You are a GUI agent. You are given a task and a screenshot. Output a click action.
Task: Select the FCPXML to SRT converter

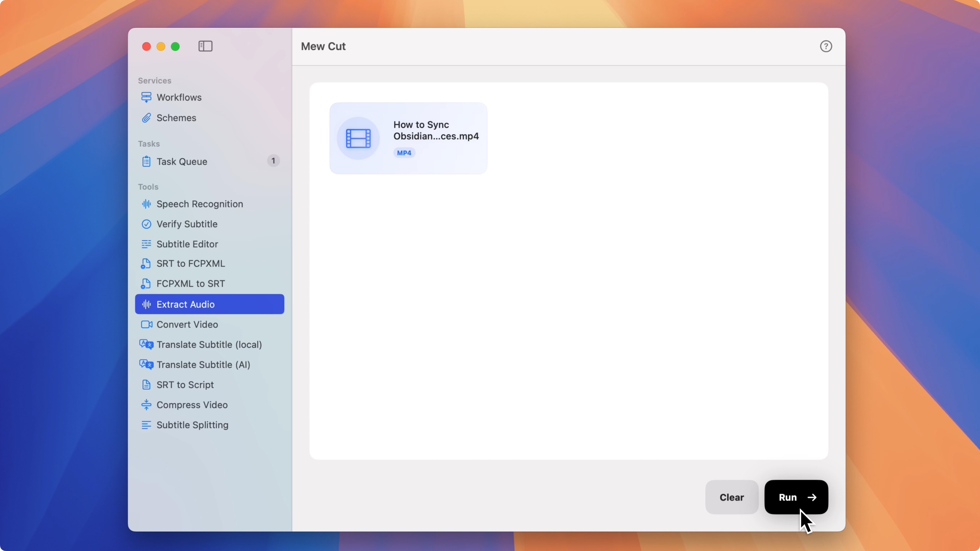click(x=190, y=283)
